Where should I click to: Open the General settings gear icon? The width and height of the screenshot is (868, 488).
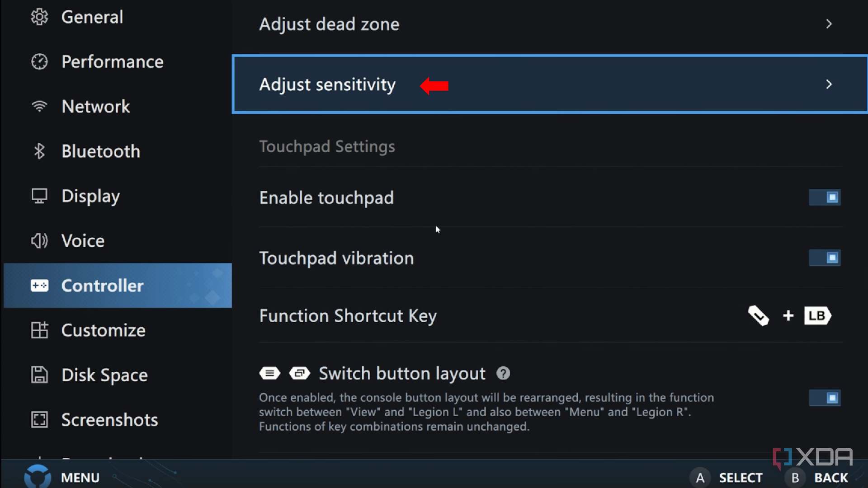pos(39,17)
